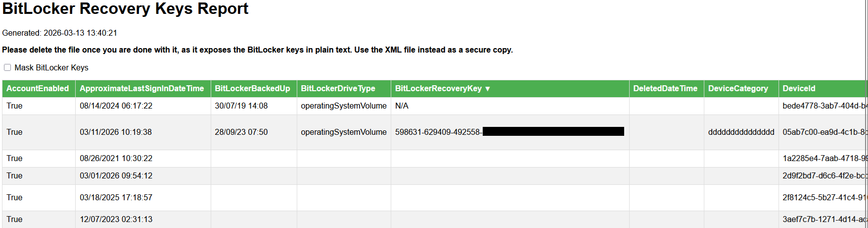Click the device category cell reading ddddddddddddddd
868x228 pixels.
pos(741,132)
